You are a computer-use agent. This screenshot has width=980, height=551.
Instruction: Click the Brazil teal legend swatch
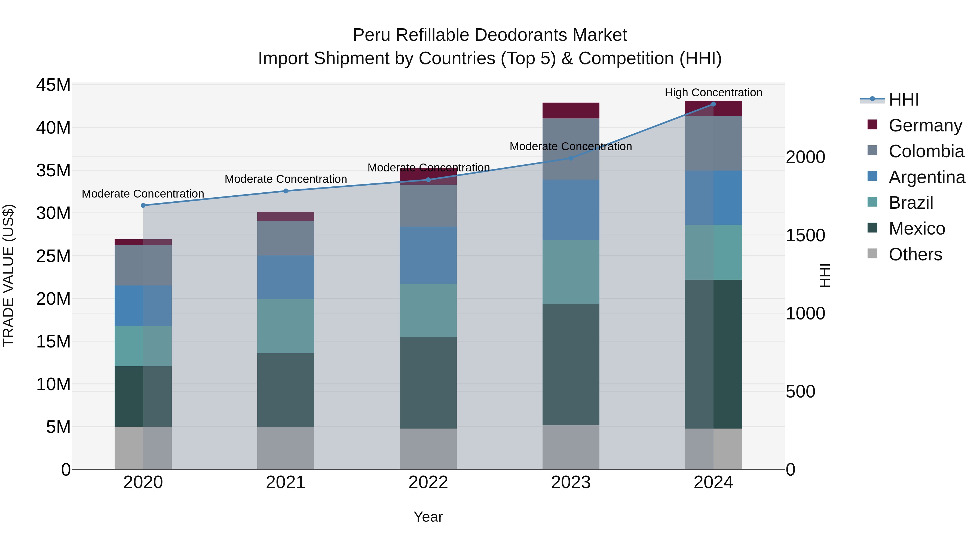coord(872,202)
